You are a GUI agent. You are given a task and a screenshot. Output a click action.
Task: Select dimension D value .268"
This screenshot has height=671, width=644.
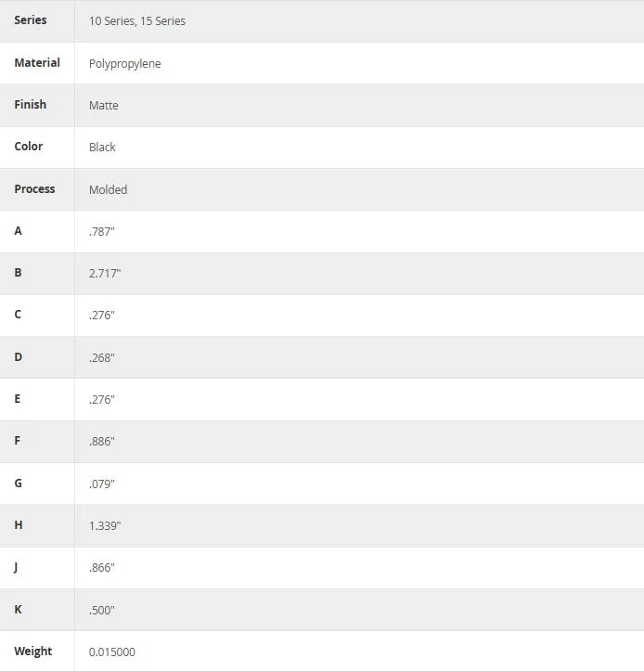pos(102,357)
